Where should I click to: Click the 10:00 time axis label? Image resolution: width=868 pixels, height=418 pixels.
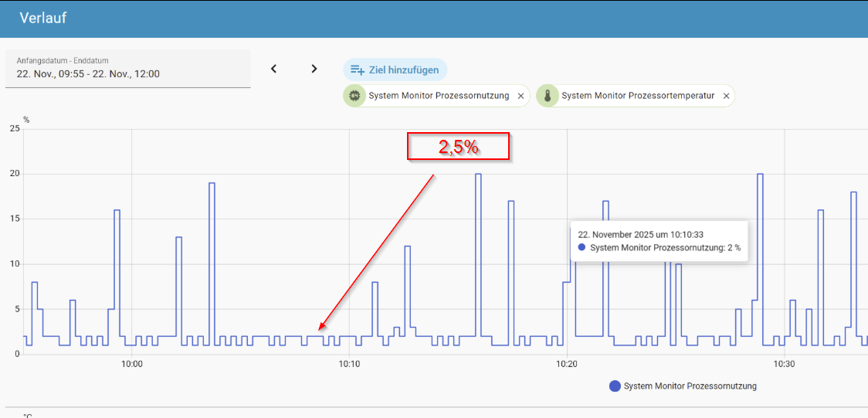click(132, 364)
